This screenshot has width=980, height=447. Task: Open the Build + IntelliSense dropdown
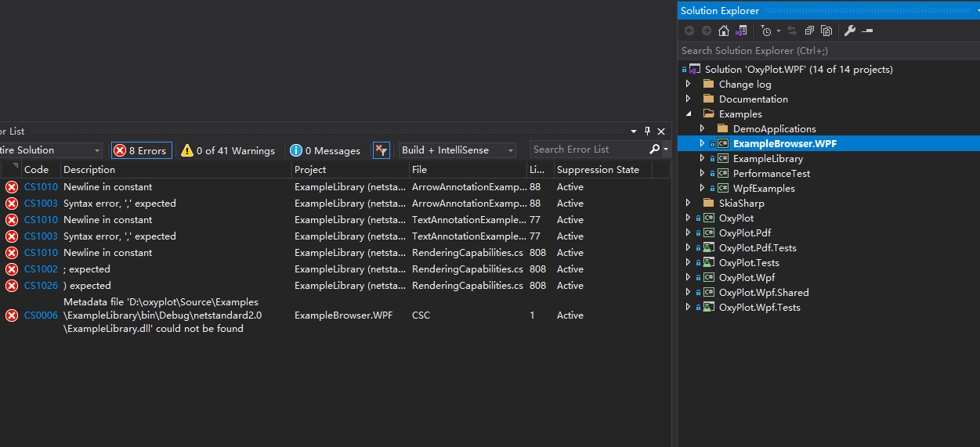pyautogui.click(x=457, y=150)
